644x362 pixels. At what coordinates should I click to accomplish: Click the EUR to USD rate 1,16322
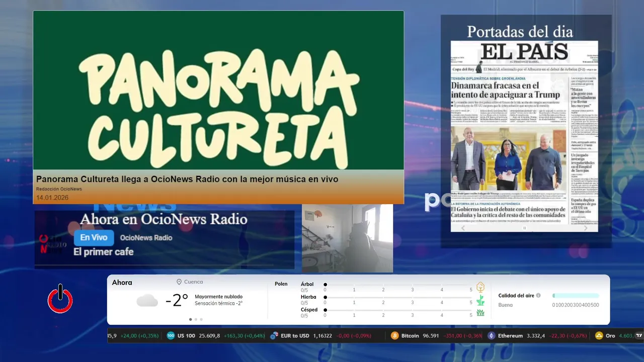[x=323, y=336]
